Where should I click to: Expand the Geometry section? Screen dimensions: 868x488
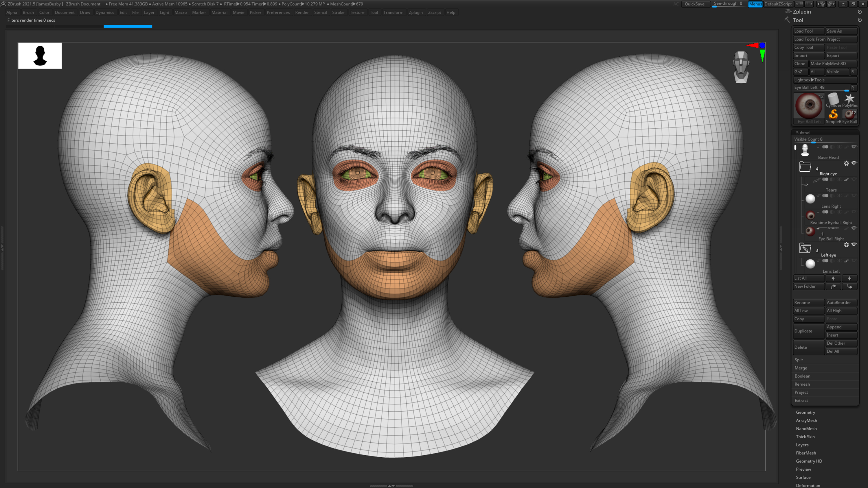805,412
